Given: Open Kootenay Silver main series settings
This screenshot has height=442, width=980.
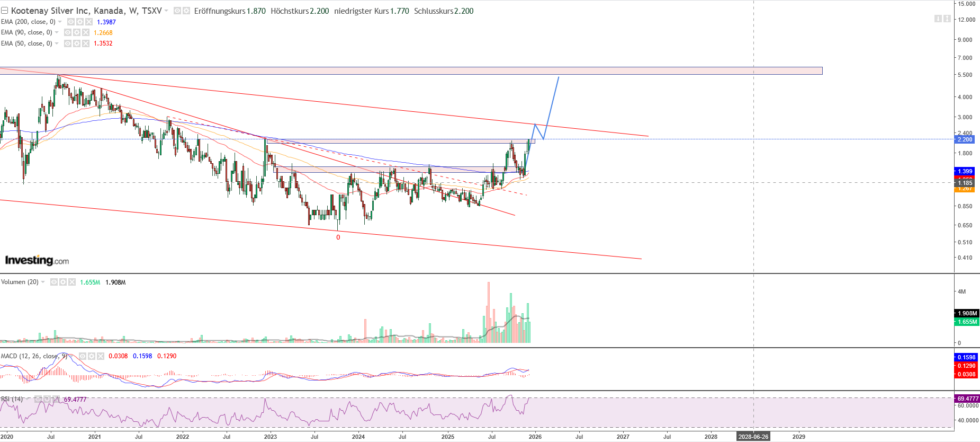Looking at the screenshot, I should 186,11.
